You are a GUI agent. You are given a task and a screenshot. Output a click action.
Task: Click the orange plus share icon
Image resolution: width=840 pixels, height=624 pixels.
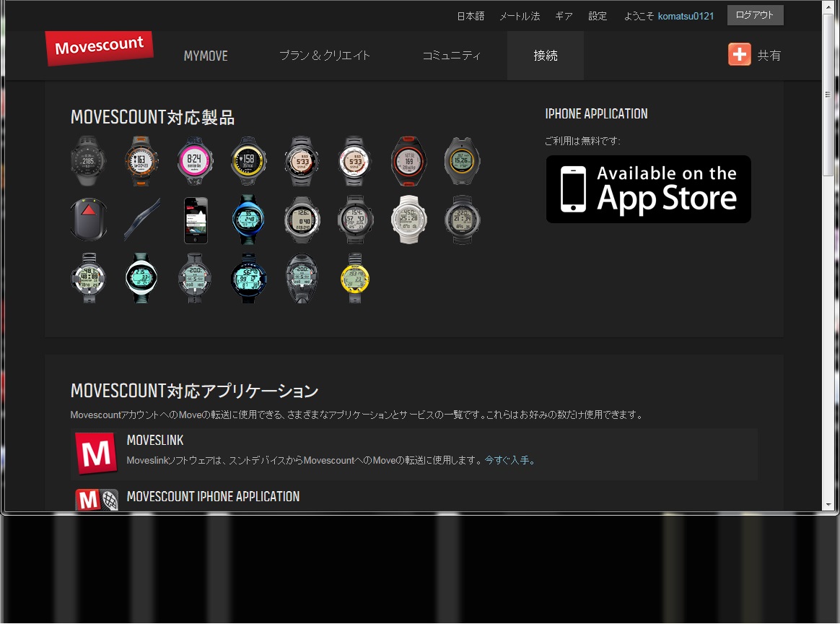point(739,55)
